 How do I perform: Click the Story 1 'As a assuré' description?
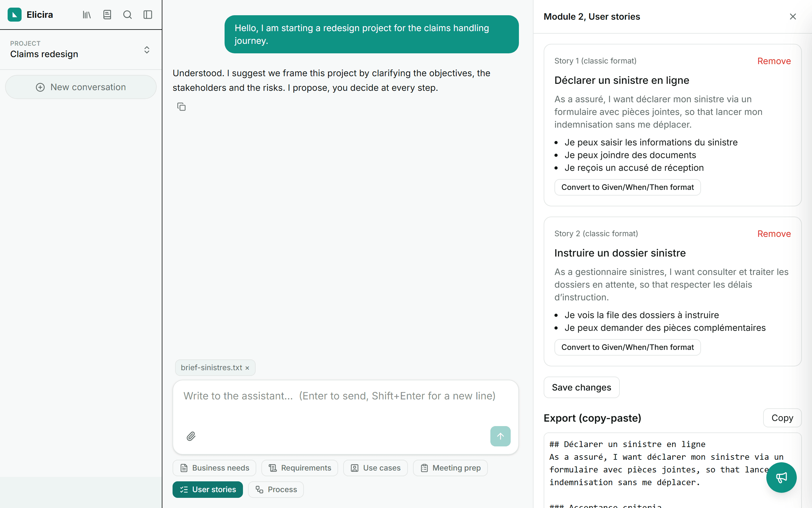coord(658,112)
